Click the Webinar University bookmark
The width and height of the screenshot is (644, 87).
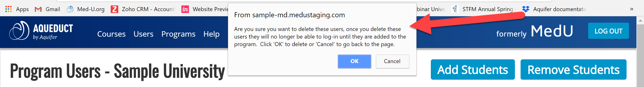click(431, 9)
